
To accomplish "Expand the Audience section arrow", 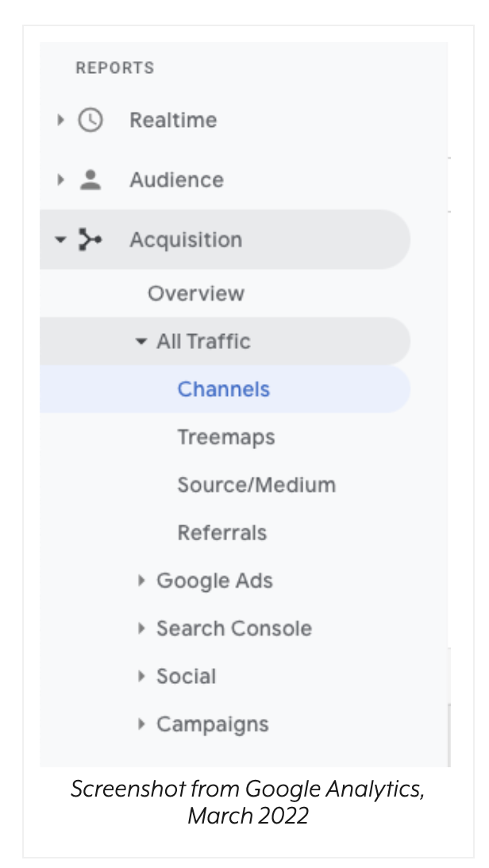I will pyautogui.click(x=60, y=179).
